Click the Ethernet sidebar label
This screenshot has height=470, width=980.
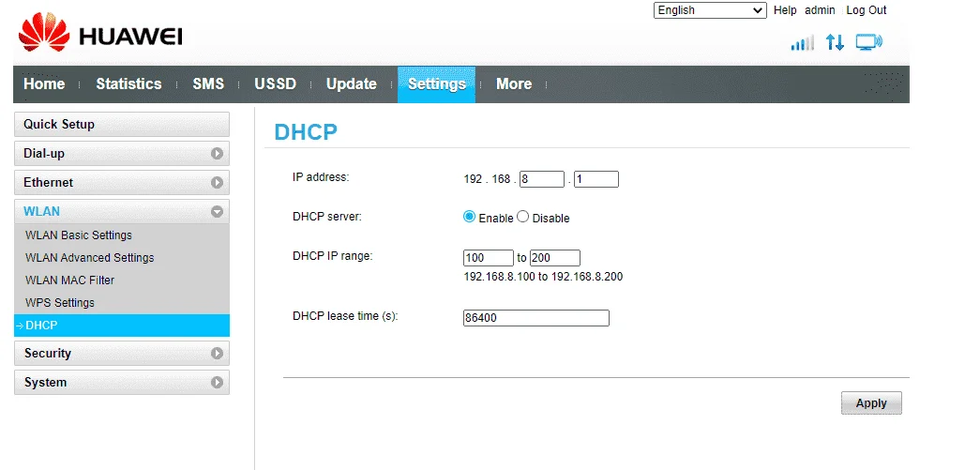click(48, 183)
